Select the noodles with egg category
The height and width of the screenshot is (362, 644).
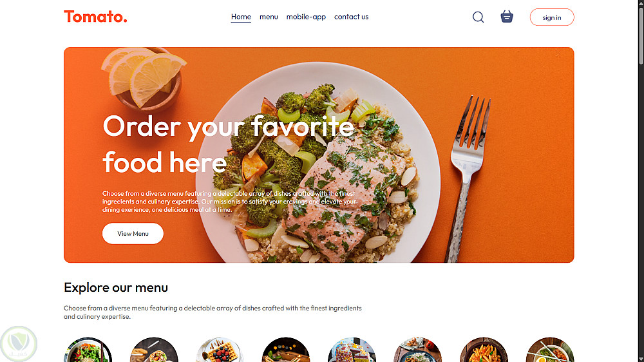point(550,350)
